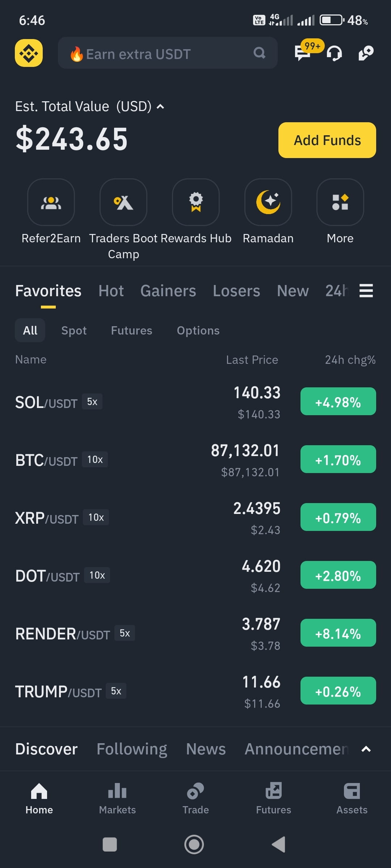The width and height of the screenshot is (391, 868).
Task: Open the Rewards Hub icon
Action: pyautogui.click(x=196, y=202)
